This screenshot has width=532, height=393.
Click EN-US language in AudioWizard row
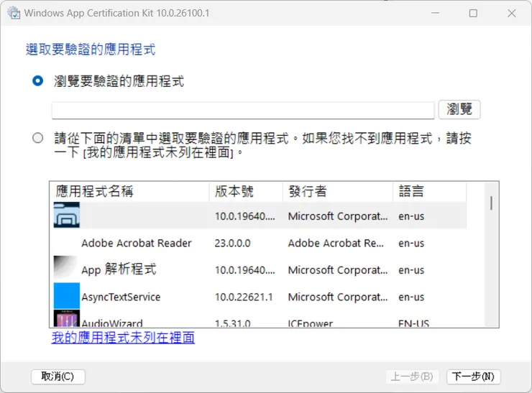(413, 323)
